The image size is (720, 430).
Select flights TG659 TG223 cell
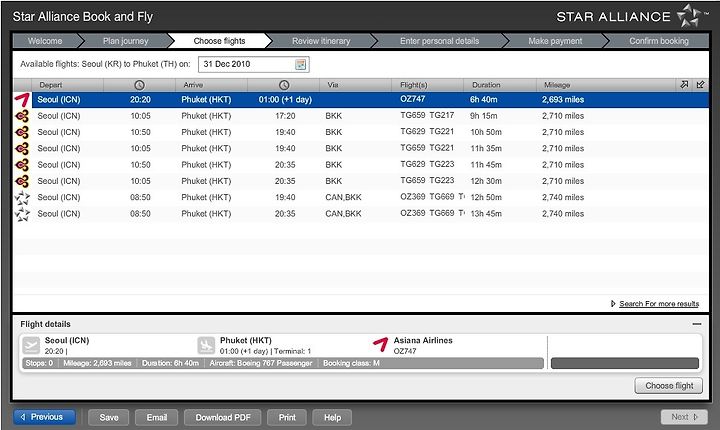coord(427,181)
